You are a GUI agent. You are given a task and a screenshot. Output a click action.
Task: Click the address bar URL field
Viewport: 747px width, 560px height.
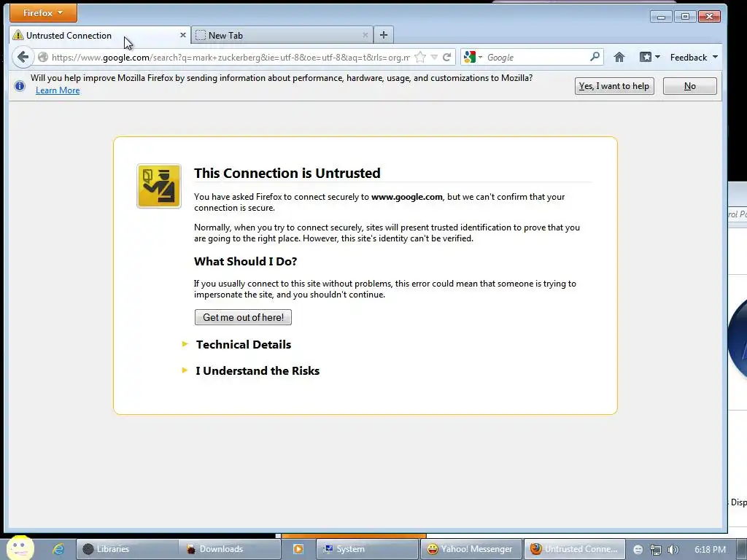tap(231, 57)
